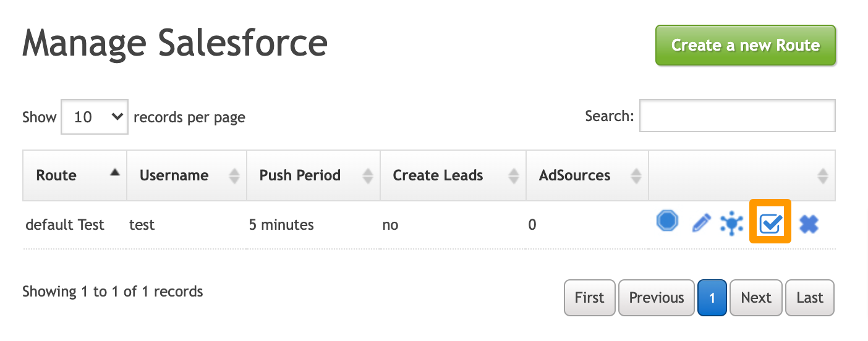The image size is (868, 341).
Task: Focus the Search input field
Action: click(x=737, y=116)
